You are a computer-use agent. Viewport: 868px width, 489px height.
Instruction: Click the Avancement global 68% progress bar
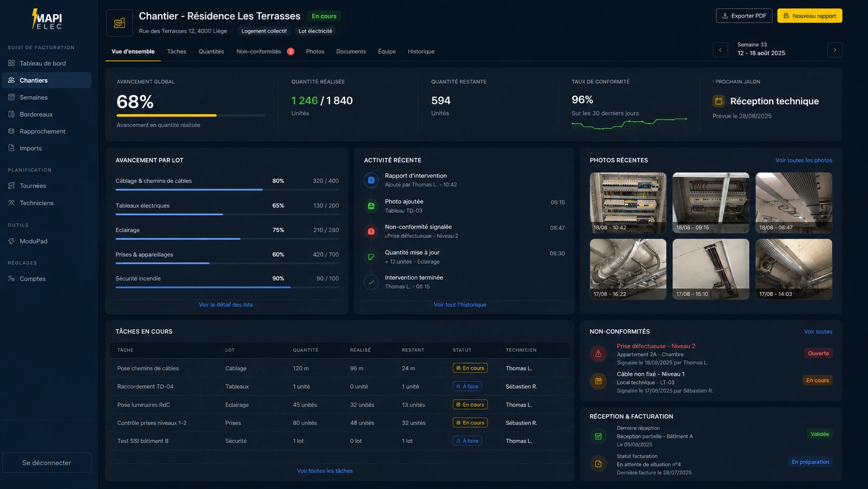[x=191, y=115]
